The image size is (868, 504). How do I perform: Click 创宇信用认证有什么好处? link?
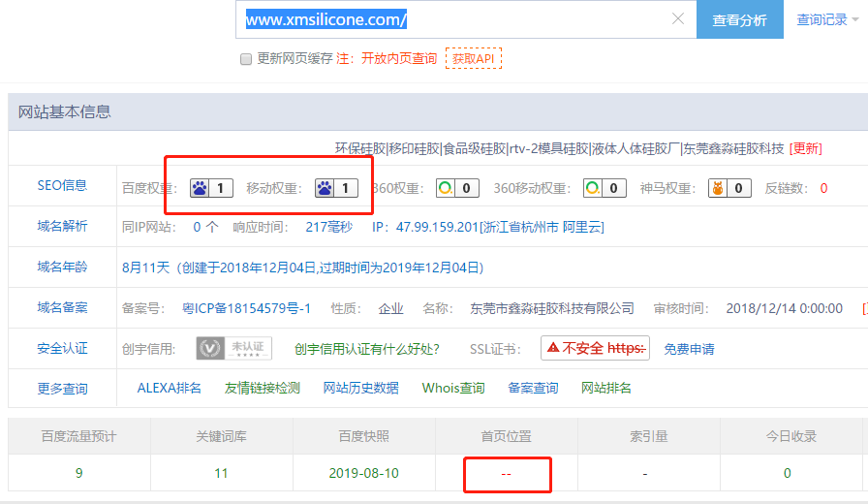click(366, 349)
